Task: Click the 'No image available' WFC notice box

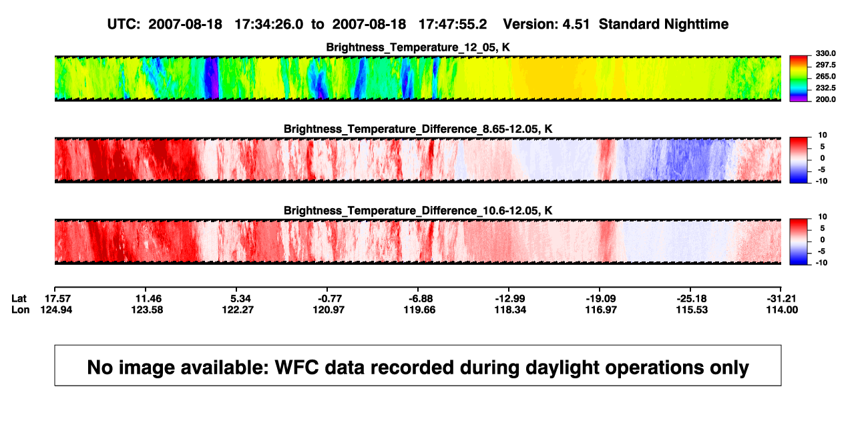Action: [418, 366]
